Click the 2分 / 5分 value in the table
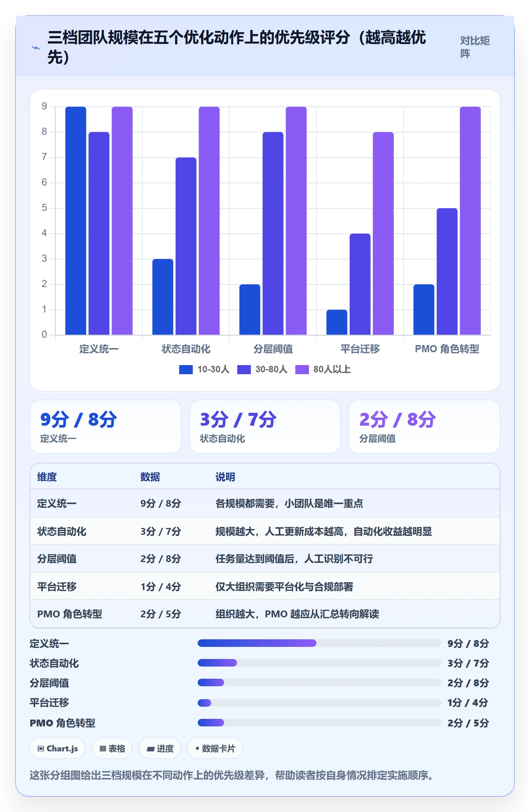This screenshot has height=812, width=530. point(161,614)
